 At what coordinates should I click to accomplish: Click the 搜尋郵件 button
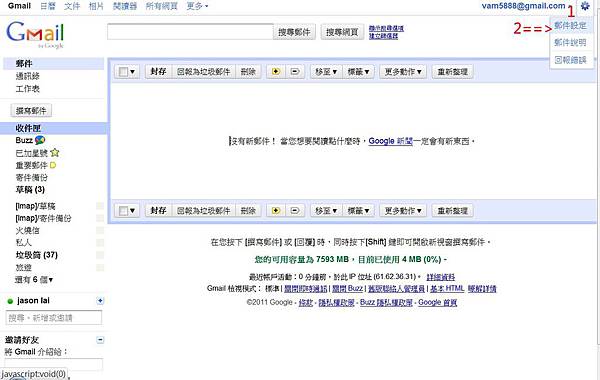click(294, 32)
